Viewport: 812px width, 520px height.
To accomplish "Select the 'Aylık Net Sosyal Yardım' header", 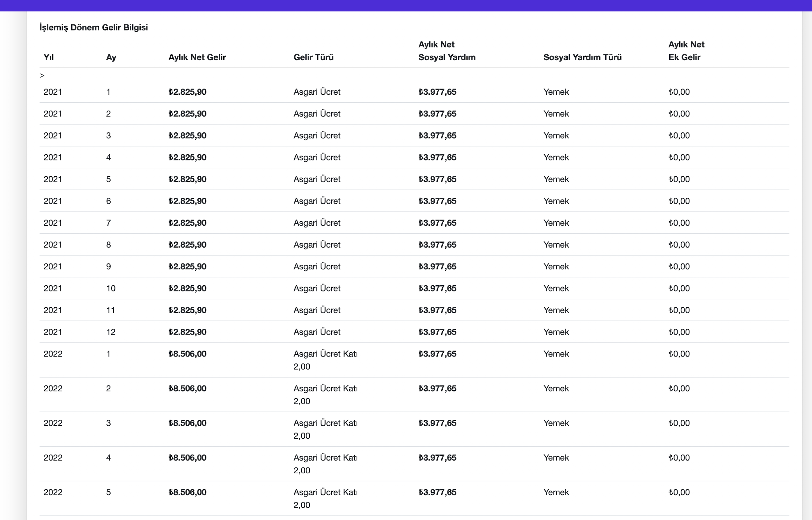I will click(x=447, y=51).
